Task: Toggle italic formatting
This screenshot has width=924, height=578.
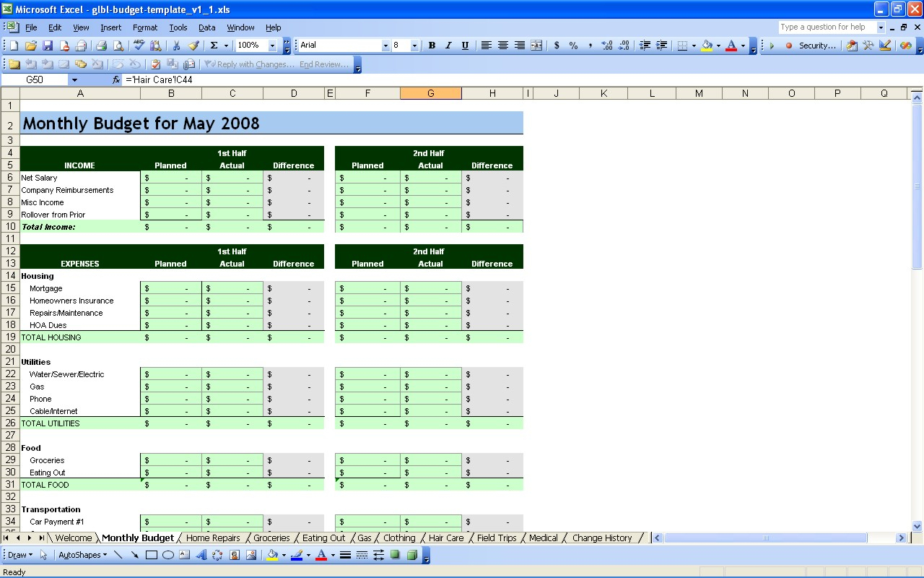Action: [x=448, y=45]
